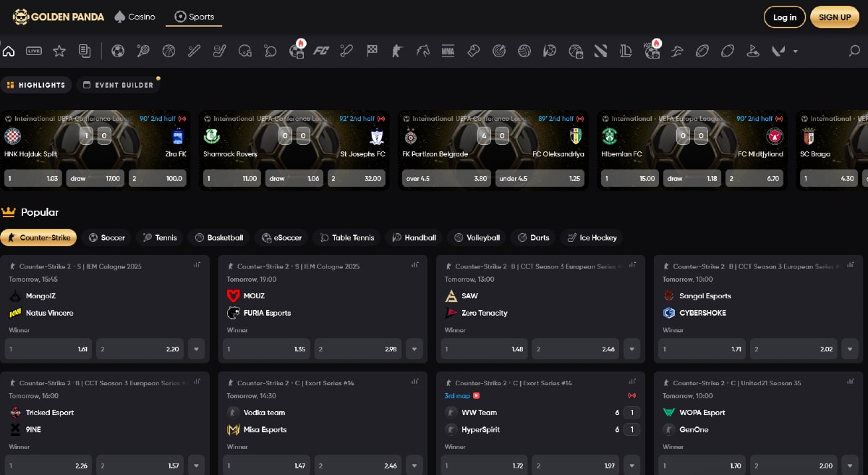Select the Soccer popular filter
868x475 pixels.
pos(106,237)
